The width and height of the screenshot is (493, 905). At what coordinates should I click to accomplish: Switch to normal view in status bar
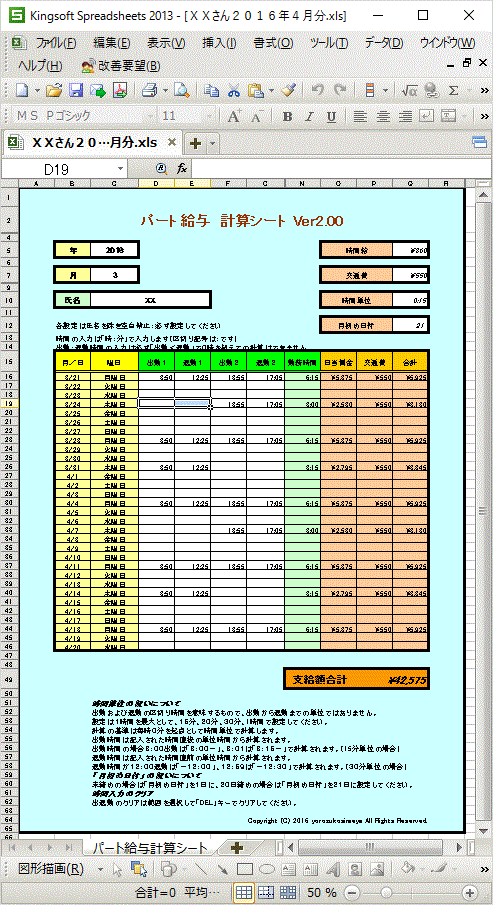pyautogui.click(x=245, y=892)
